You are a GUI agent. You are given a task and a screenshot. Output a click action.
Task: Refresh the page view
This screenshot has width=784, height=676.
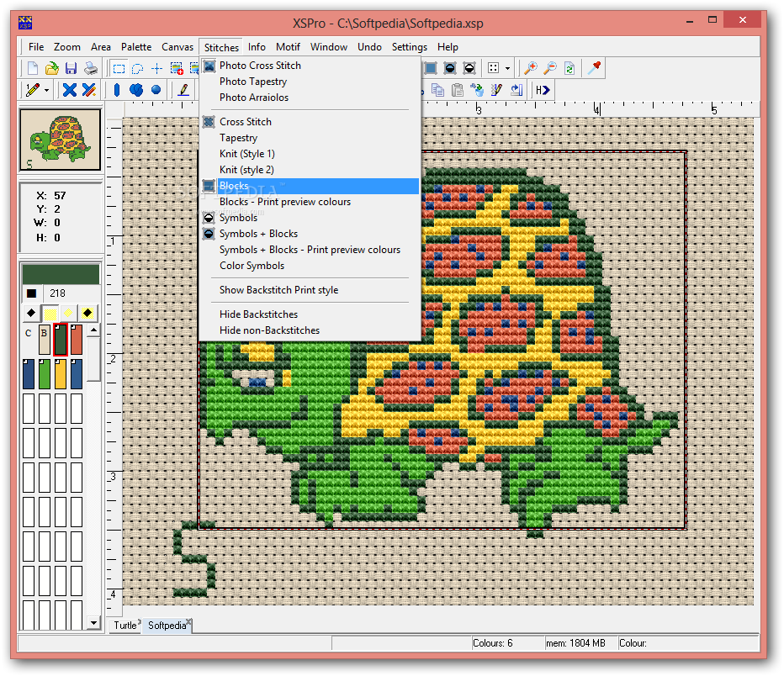pos(569,68)
